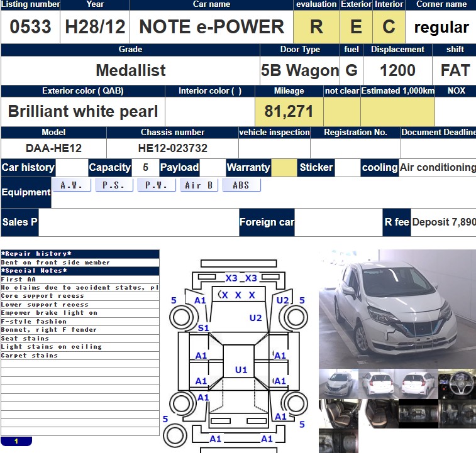Select the P.W. equipment button
Image resolution: width=476 pixels, height=453 pixels.
(x=157, y=185)
